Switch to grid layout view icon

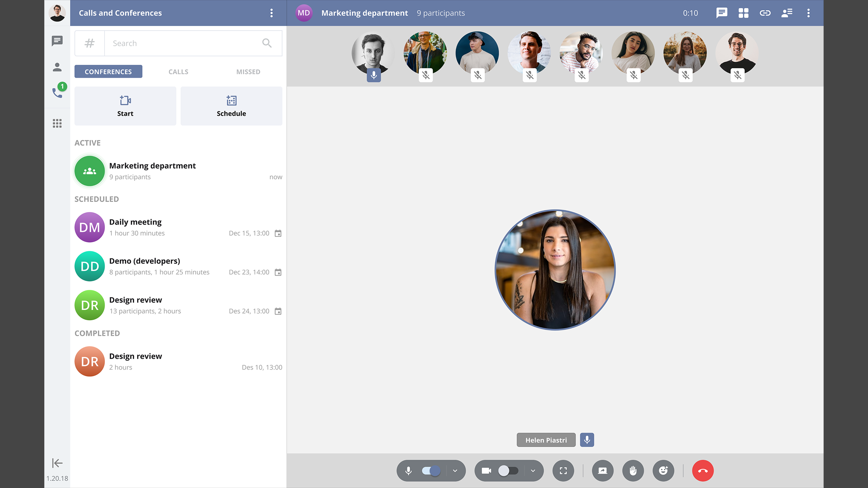pos(743,13)
